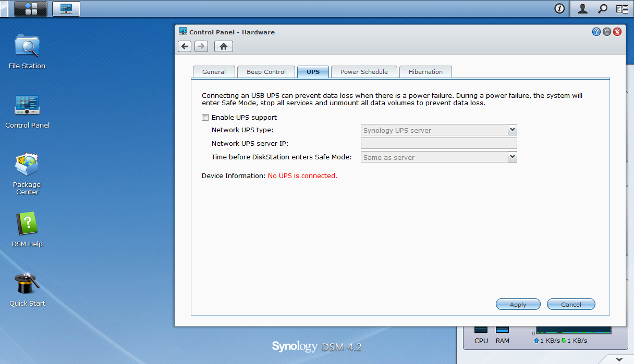Switch to Control Panel taskbar app
Viewport: 634px width, 364px height.
click(x=66, y=9)
